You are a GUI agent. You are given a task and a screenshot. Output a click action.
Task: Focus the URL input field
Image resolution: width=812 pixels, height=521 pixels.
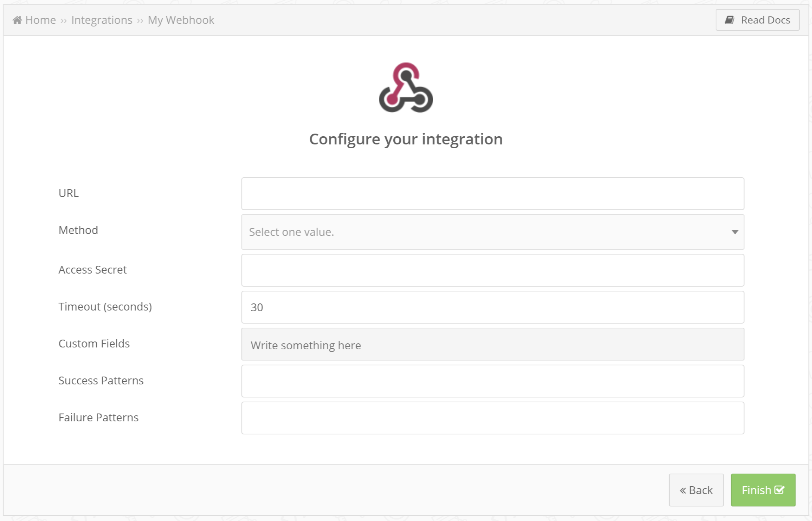pyautogui.click(x=493, y=194)
